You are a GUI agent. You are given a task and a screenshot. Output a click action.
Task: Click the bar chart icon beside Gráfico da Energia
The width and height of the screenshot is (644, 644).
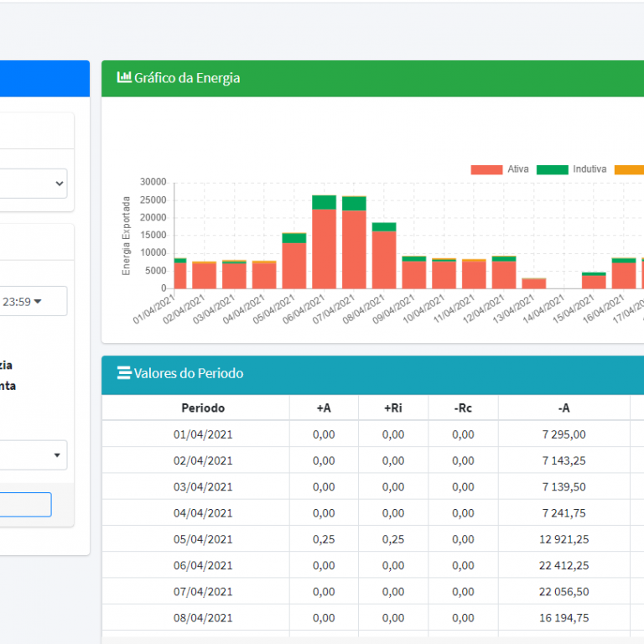tap(124, 78)
